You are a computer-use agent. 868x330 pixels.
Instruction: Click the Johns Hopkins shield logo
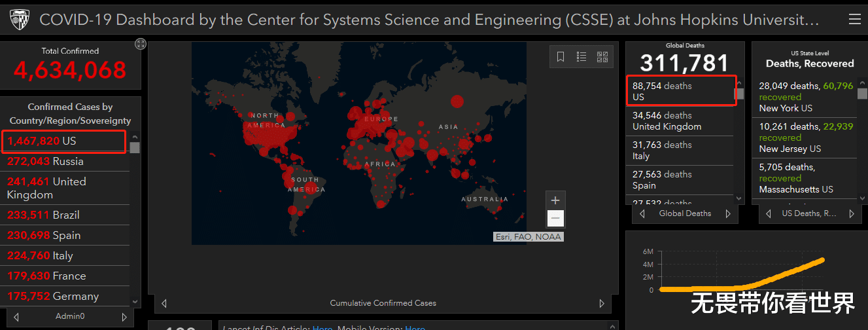point(20,20)
